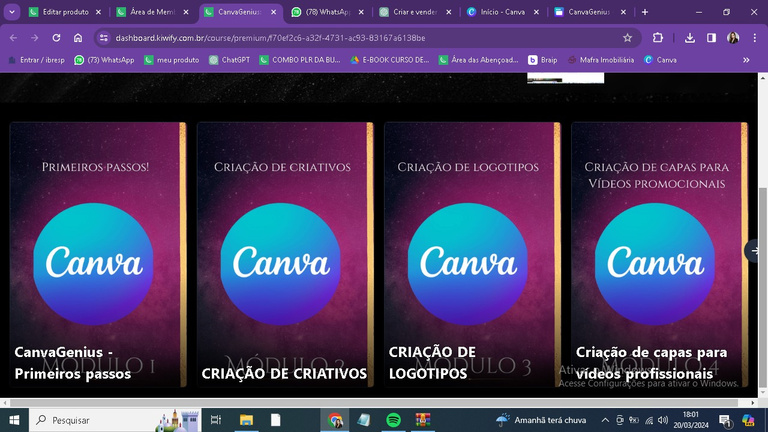Open the Extensions puzzle icon

click(658, 38)
